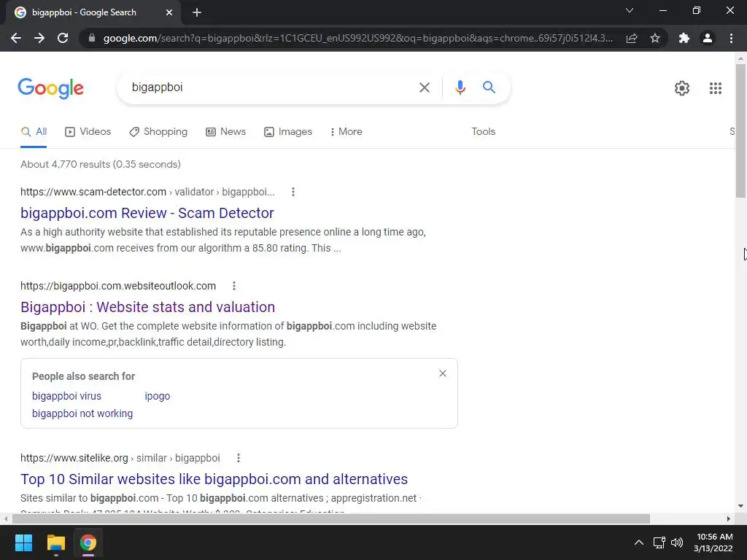Select the All results tab
Image resolution: width=747 pixels, height=560 pixels.
[34, 132]
